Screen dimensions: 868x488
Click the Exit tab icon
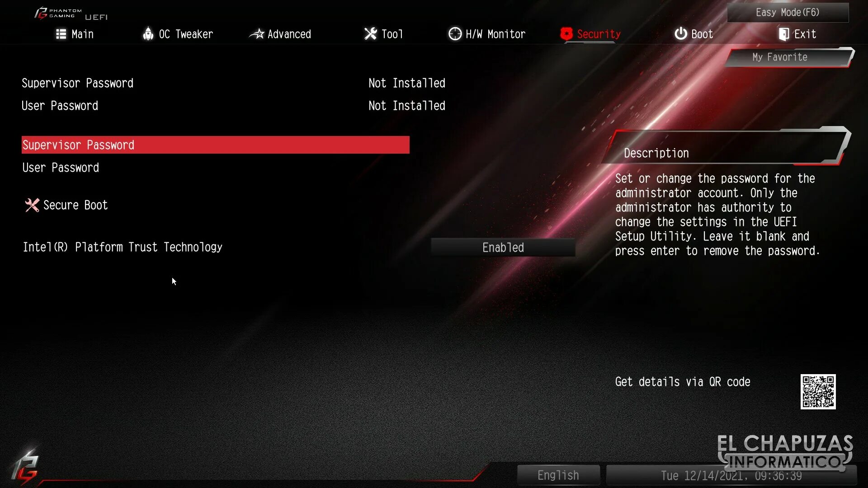[x=783, y=34]
